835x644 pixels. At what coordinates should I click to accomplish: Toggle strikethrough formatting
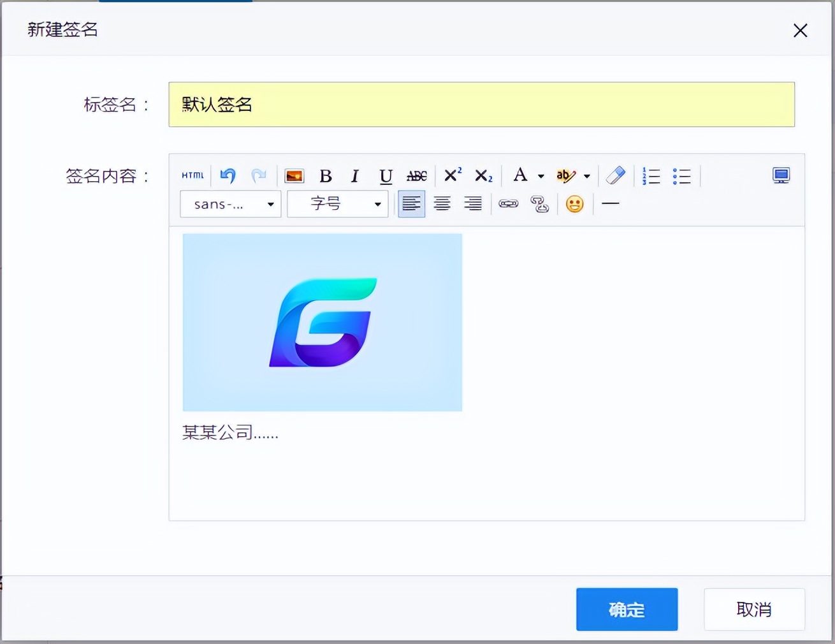(416, 176)
